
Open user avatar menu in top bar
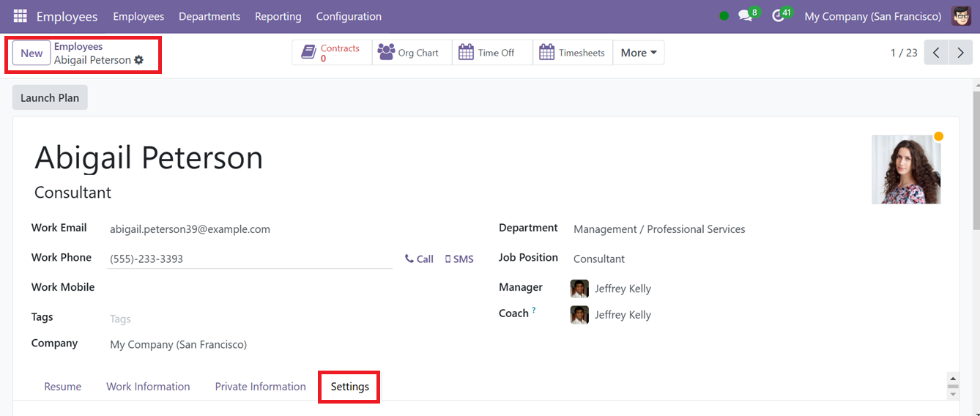click(961, 16)
